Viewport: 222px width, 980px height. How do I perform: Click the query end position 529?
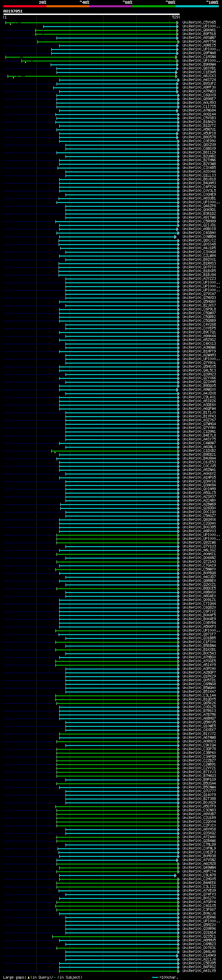175,17
